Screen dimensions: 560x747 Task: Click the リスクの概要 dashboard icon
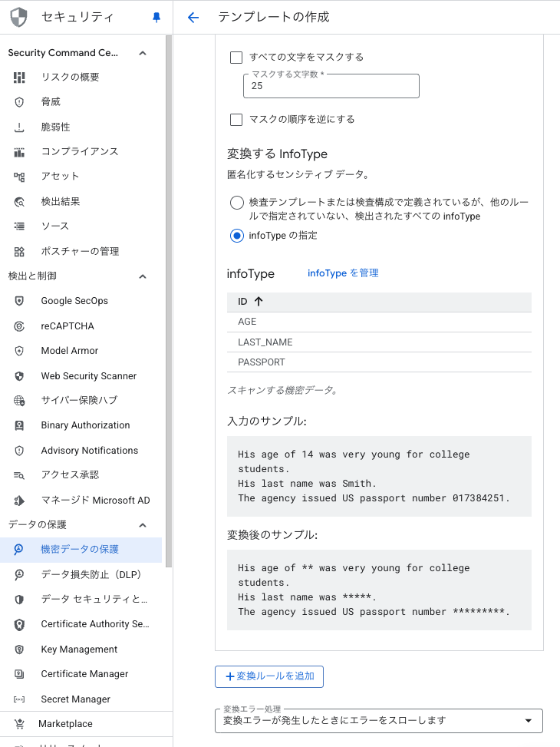coord(19,78)
